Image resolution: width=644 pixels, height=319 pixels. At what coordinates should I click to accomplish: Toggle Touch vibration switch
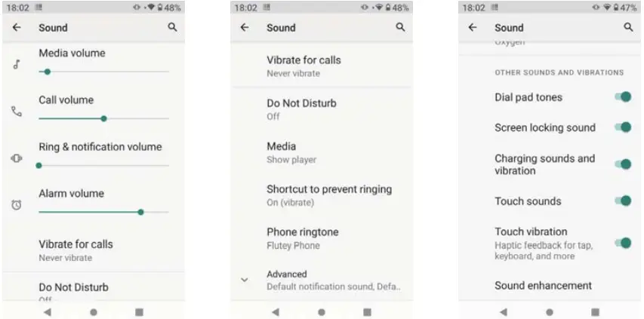click(623, 243)
